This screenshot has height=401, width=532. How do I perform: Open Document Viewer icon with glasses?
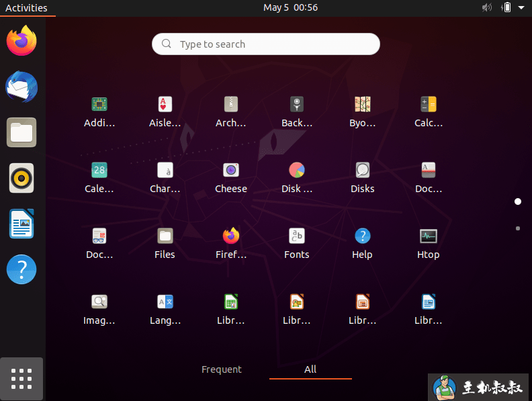(x=99, y=236)
